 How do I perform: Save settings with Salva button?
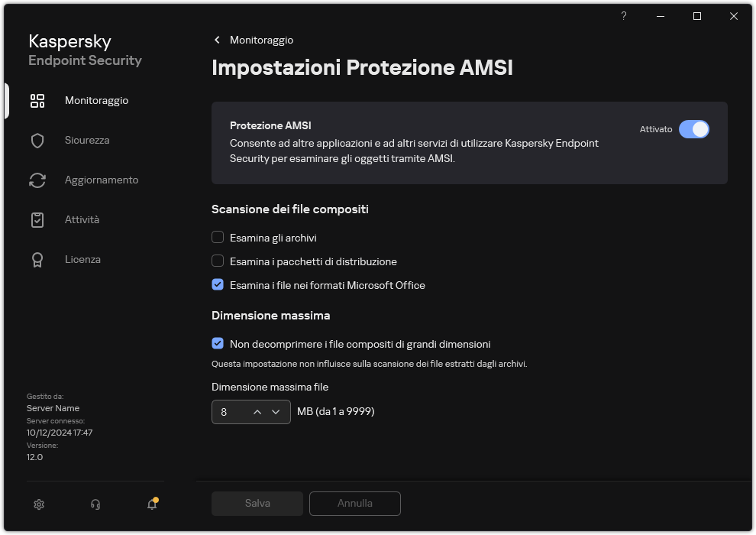tap(257, 503)
